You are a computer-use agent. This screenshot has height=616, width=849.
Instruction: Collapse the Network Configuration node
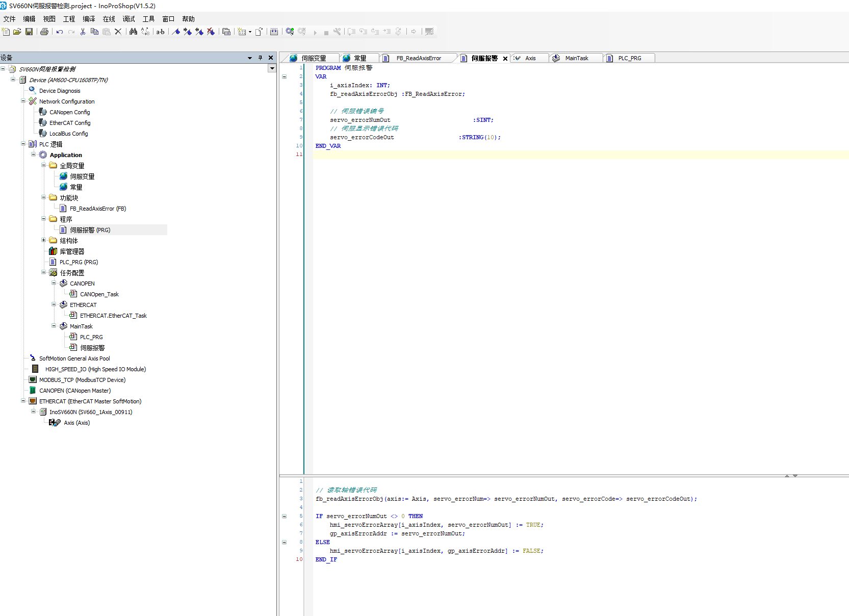coord(23,101)
